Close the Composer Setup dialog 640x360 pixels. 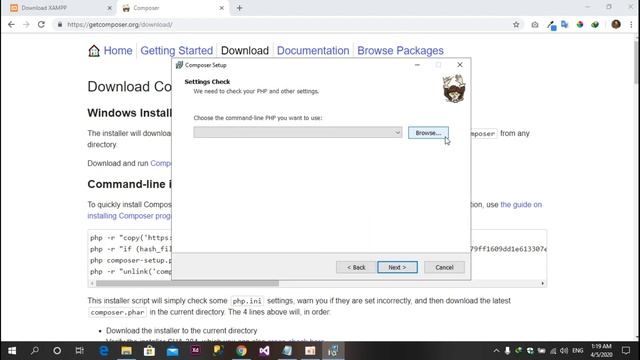pyautogui.click(x=460, y=64)
